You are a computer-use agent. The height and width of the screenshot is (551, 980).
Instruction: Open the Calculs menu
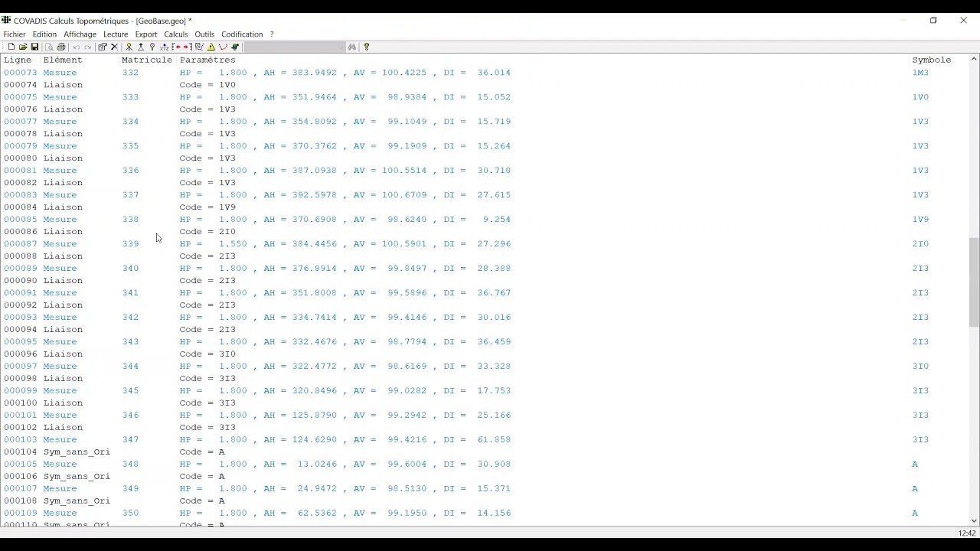point(176,34)
